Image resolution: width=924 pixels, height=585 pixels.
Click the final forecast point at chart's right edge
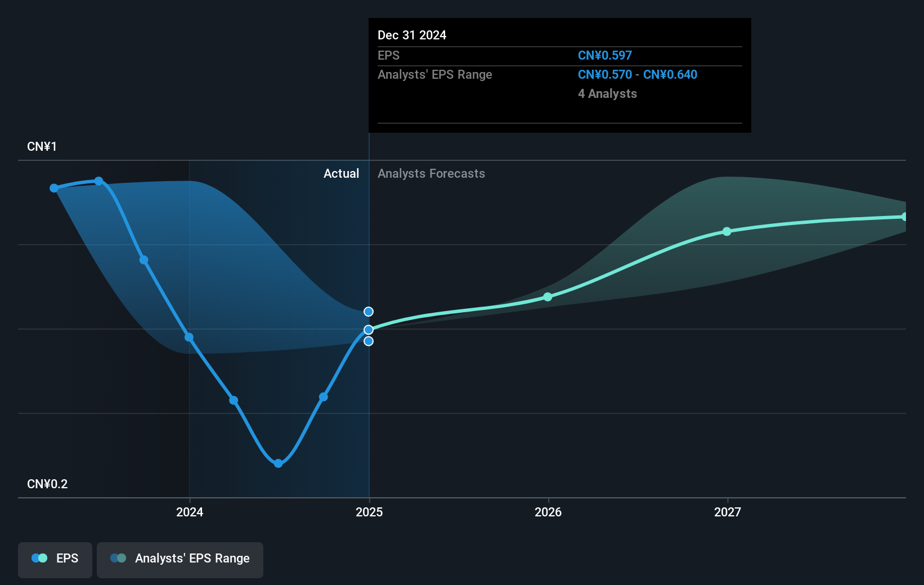(x=904, y=217)
